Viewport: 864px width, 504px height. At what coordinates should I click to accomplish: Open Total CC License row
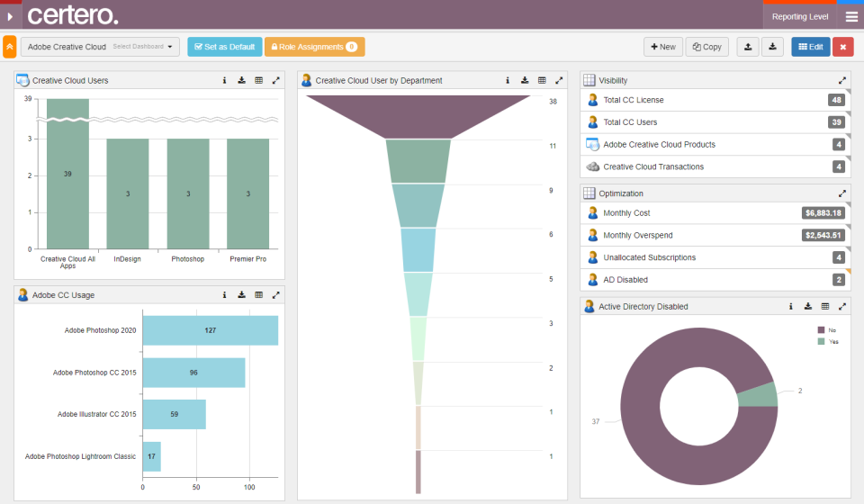(x=715, y=100)
